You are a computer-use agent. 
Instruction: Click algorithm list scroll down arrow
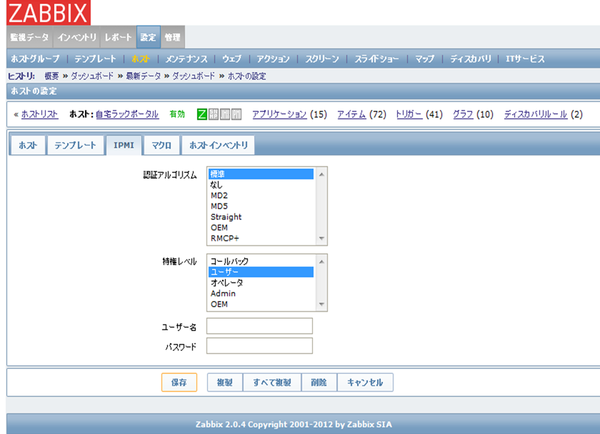[x=321, y=238]
